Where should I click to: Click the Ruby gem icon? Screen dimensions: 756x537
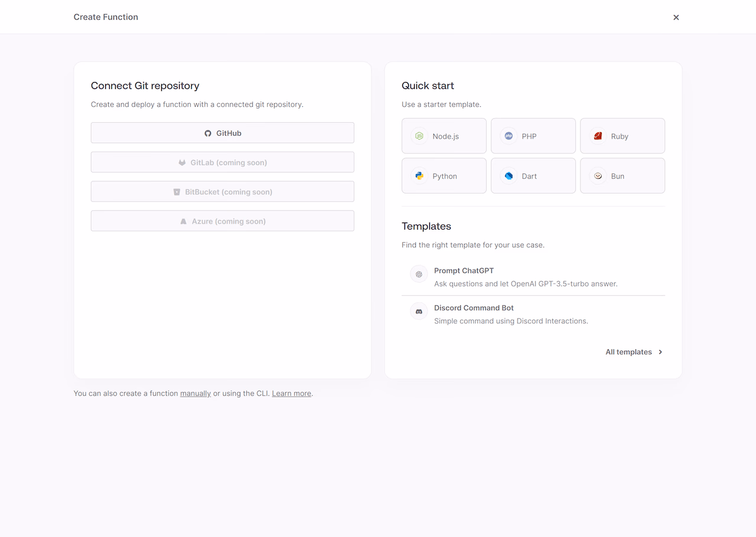click(598, 136)
